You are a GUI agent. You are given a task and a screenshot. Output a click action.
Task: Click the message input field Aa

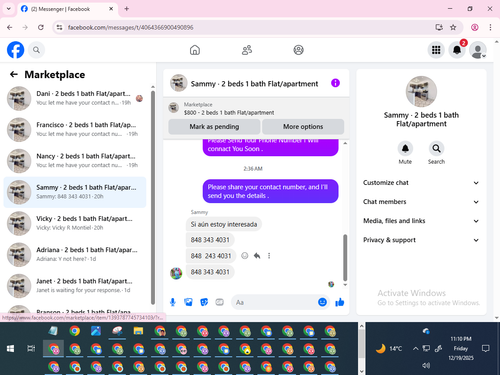[275, 302]
